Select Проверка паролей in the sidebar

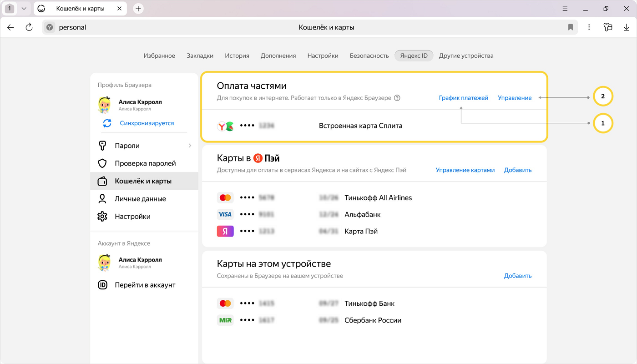[145, 163]
